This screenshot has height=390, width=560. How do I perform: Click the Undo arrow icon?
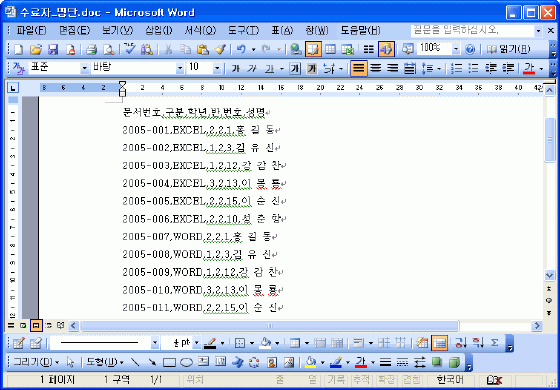tap(241, 49)
